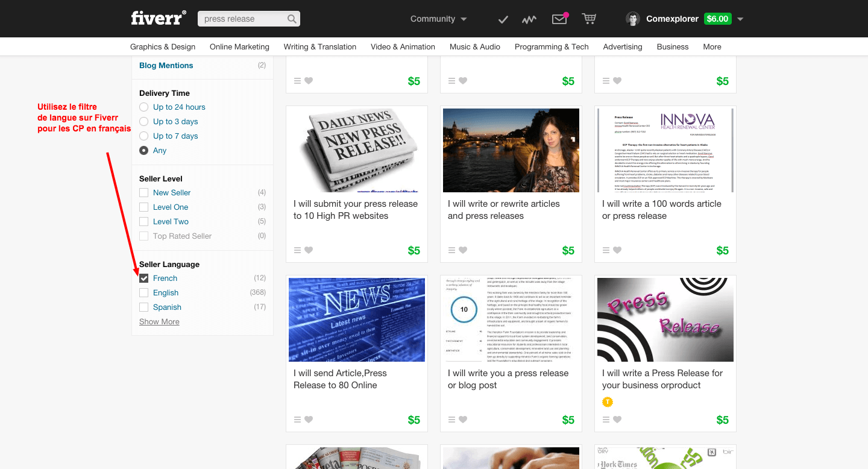This screenshot has height=469, width=868.
Task: Open 'I will write you a press release' title
Action: (508, 379)
